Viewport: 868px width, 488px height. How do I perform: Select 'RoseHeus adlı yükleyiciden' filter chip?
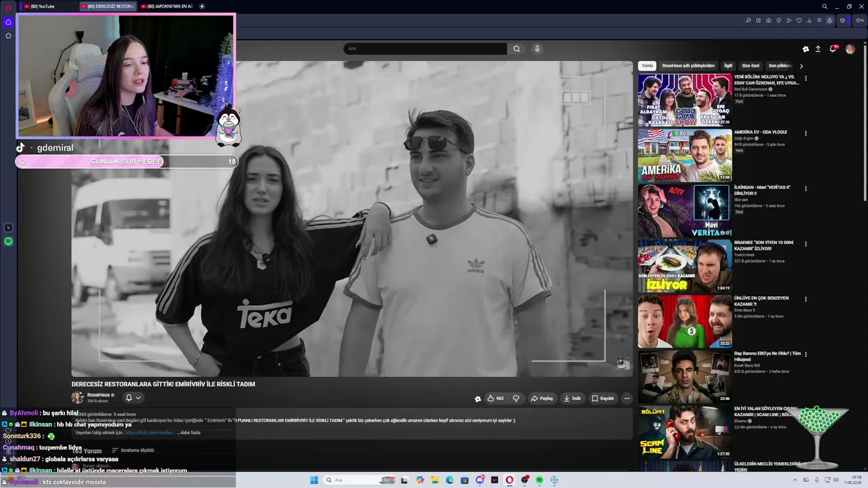coord(688,66)
